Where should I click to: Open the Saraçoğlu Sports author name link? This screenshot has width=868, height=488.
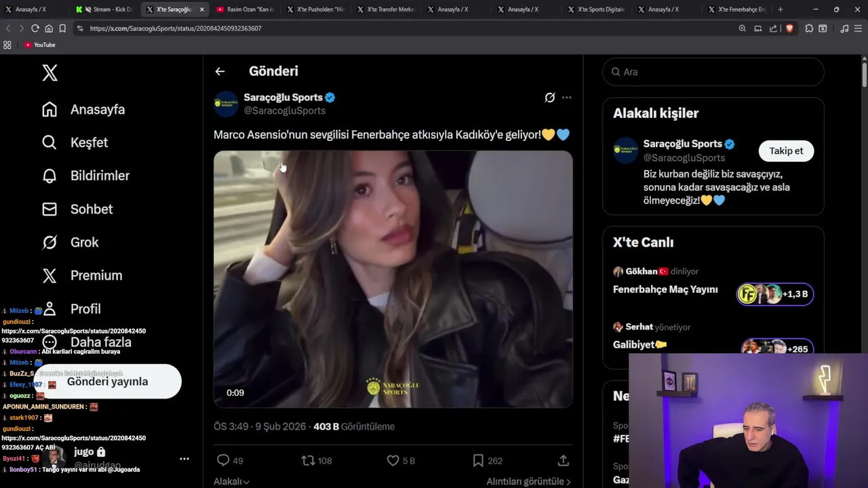283,97
